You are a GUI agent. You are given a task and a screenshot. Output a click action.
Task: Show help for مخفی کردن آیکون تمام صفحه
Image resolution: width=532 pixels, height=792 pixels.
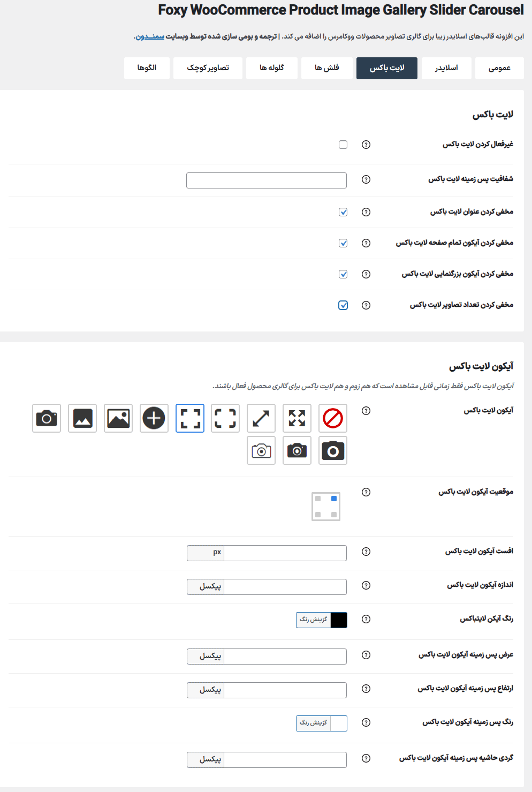366,243
